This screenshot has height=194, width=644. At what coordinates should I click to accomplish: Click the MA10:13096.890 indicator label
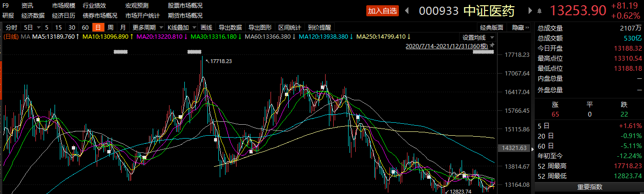[x=106, y=37]
